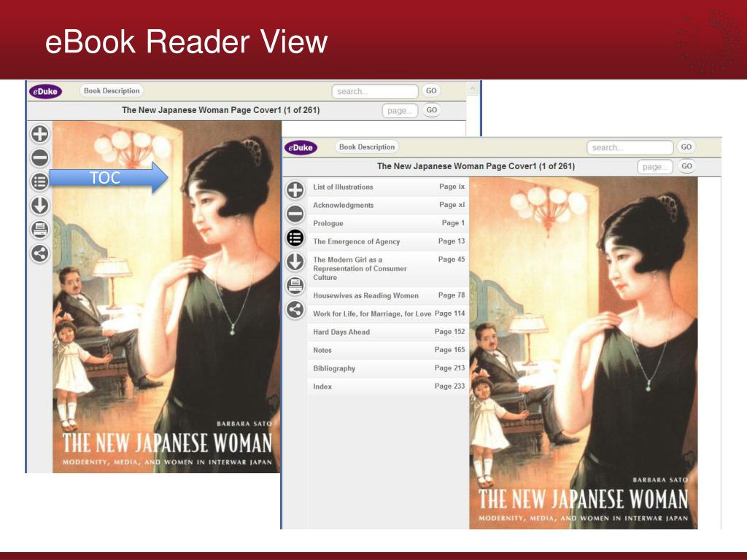
Task: Click zoom in icon in right reader
Action: [295, 190]
